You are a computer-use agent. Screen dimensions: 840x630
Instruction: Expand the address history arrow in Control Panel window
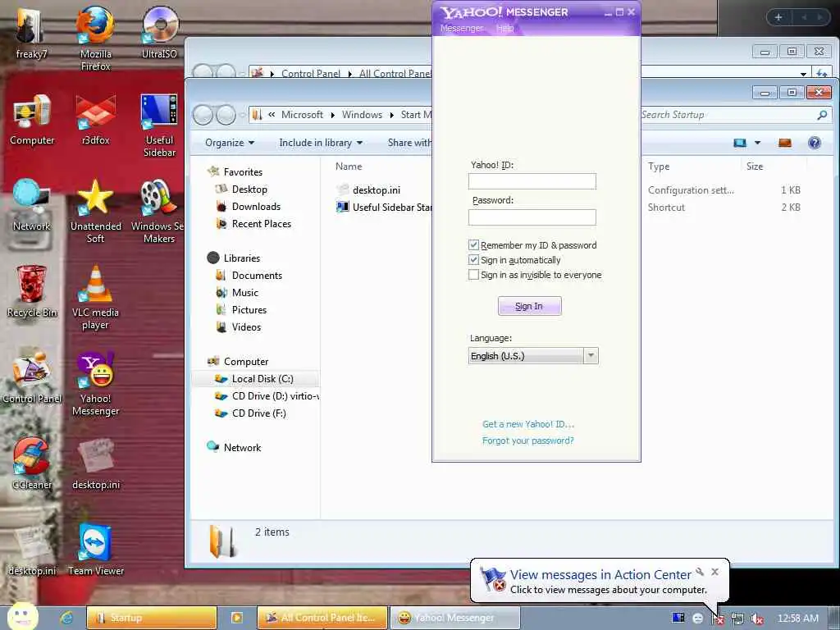coord(803,74)
